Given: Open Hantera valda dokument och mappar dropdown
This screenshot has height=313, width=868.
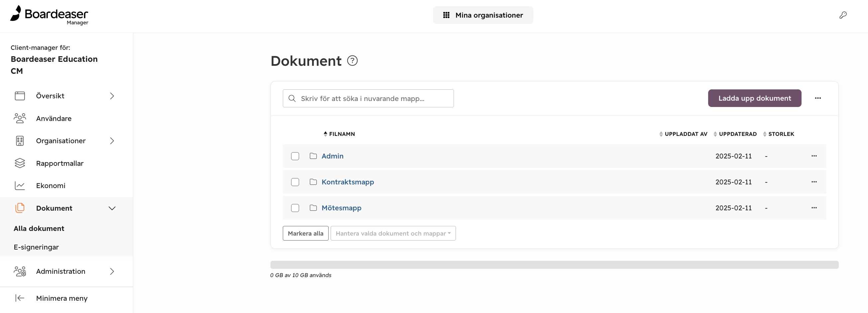Looking at the screenshot, I should 393,233.
